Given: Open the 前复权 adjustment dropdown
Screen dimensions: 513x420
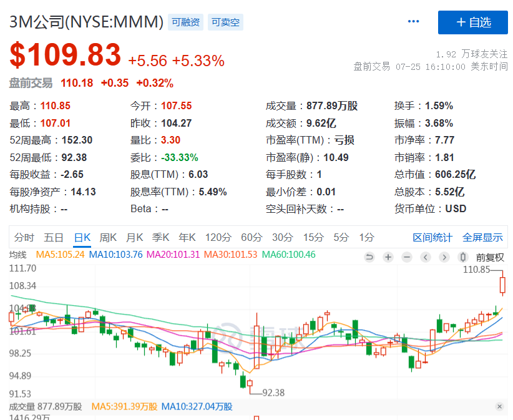Looking at the screenshot, I should tap(490, 258).
